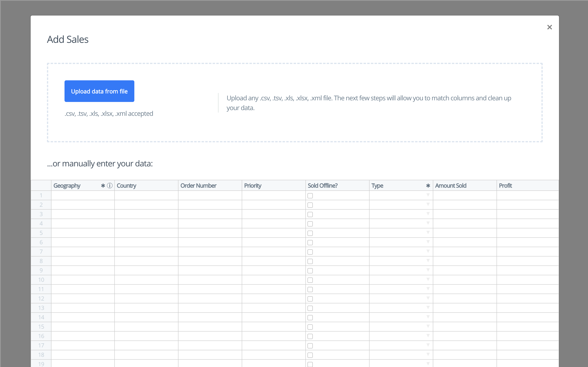Viewport: 588px width, 367px height.
Task: Select the Priority cell in row 4
Action: coord(274,223)
